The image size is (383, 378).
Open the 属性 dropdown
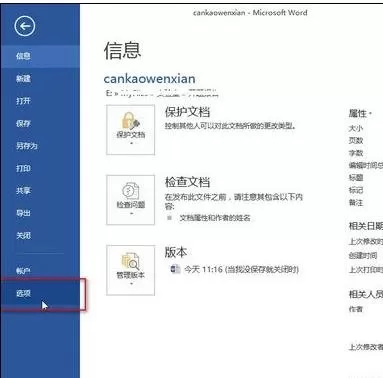(360, 113)
